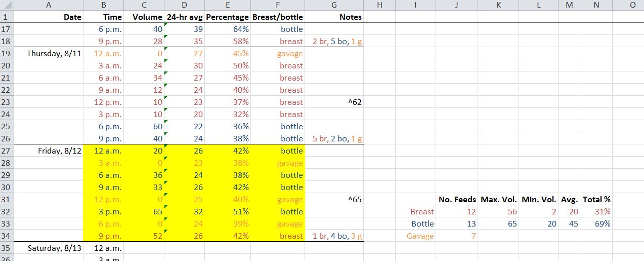Viewport: 644px width, 261px height.
Task: Select the Gavage label in summary table
Action: click(x=416, y=236)
